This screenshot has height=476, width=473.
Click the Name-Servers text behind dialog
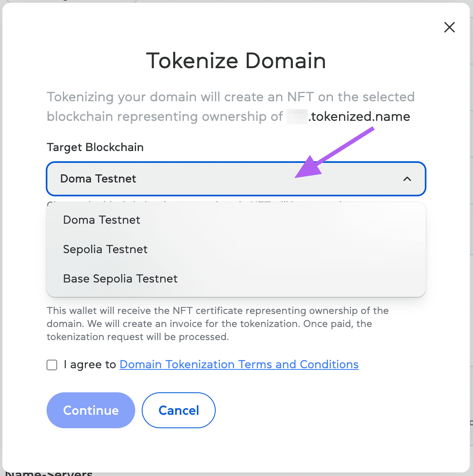[x=49, y=473]
